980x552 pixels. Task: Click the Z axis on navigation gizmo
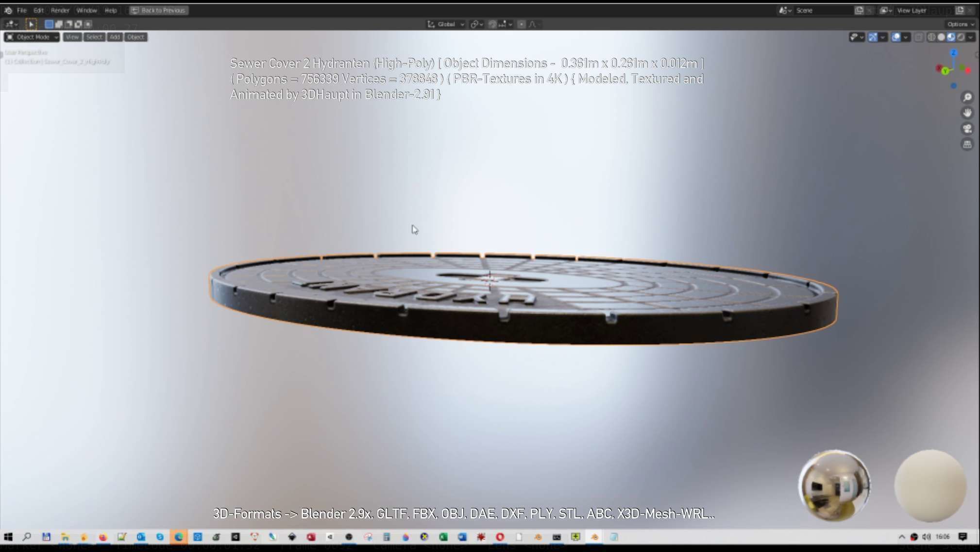[954, 53]
